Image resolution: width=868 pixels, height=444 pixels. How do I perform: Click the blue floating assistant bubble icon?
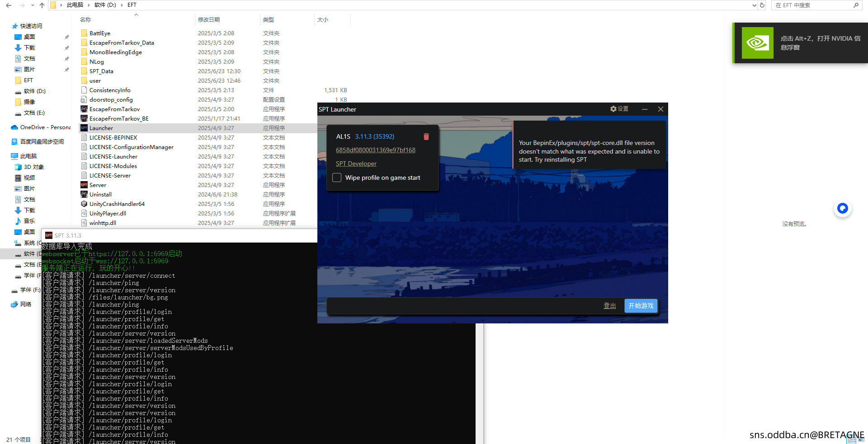(x=842, y=208)
